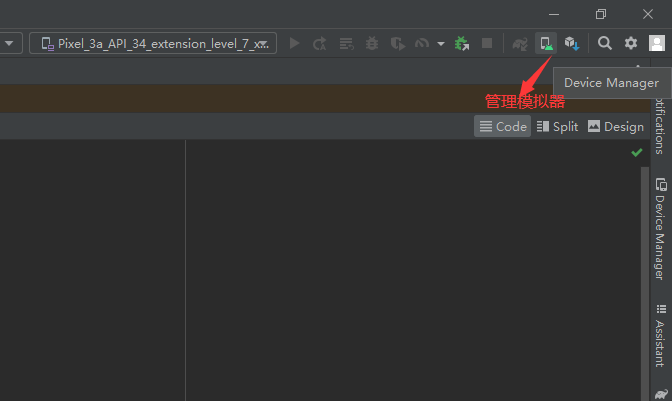The height and width of the screenshot is (401, 672).
Task: Click Sync Project with Gradle Files icon
Action: click(520, 43)
